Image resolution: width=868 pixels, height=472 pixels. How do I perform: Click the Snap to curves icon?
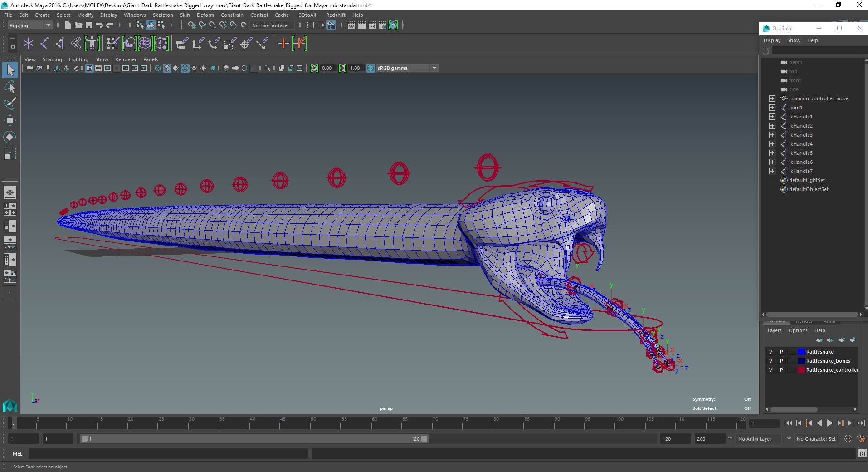point(202,25)
